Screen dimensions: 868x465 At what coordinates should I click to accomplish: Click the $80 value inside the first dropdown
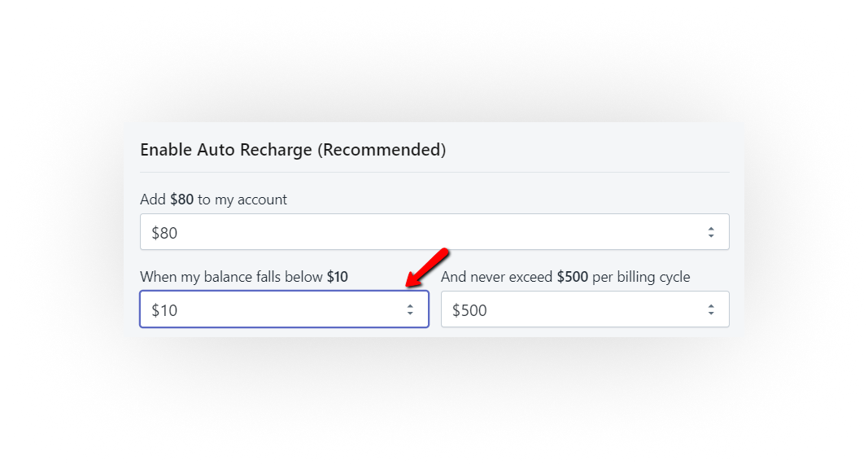(x=164, y=233)
